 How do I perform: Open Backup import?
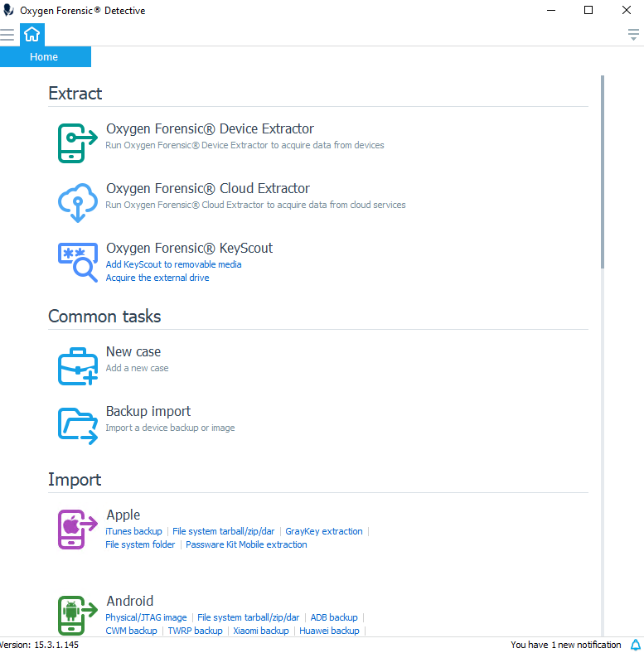coord(148,411)
